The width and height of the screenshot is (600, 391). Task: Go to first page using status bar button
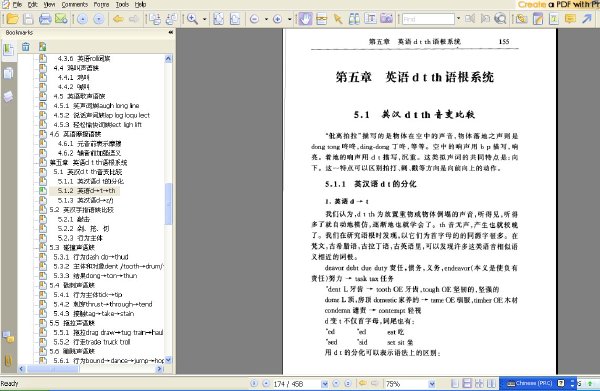(x=254, y=383)
